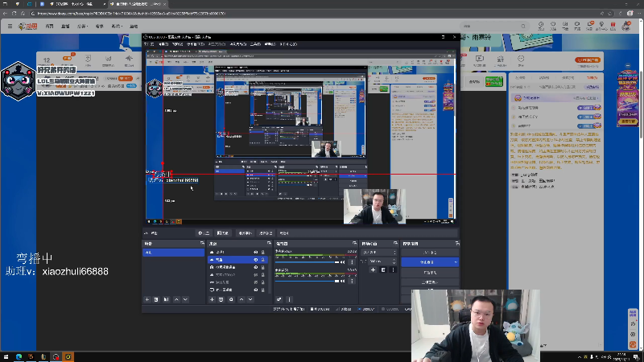Viewport: 644px width, 362px height.
Task: Click the Start Streaming button in OBS Controls
Action: [x=430, y=253]
